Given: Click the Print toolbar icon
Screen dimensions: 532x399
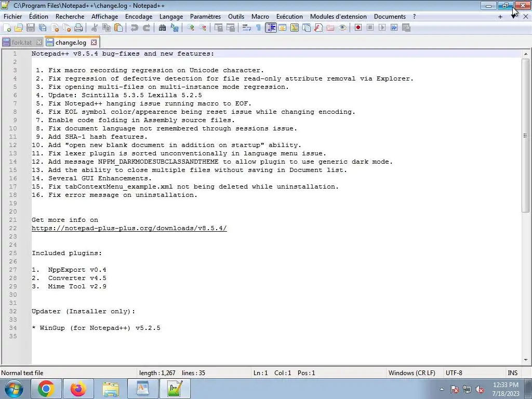Looking at the screenshot, I should coord(78,28).
